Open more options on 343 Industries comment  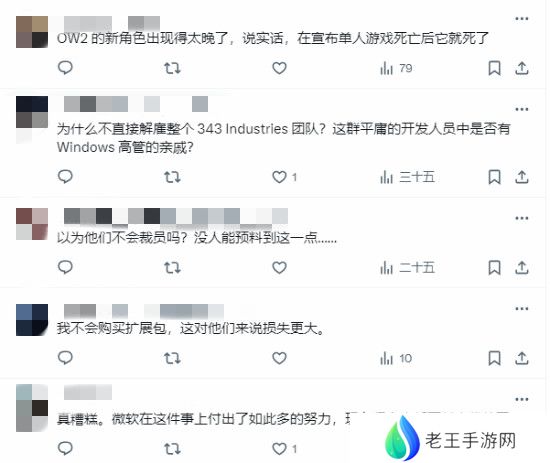(x=522, y=109)
